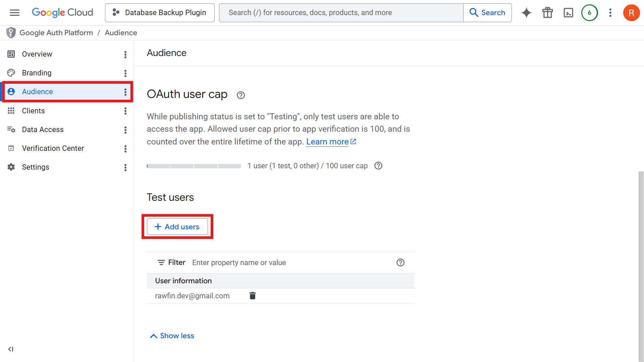Click the Clients grid icon
This screenshot has height=362, width=644.
pos(11,111)
